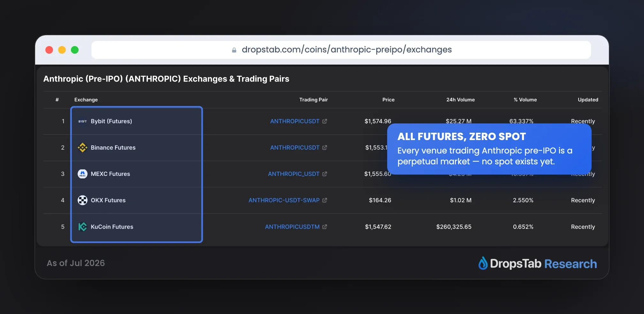The image size is (644, 314).
Task: Sort by the Trading Pair column header
Action: pyautogui.click(x=313, y=100)
